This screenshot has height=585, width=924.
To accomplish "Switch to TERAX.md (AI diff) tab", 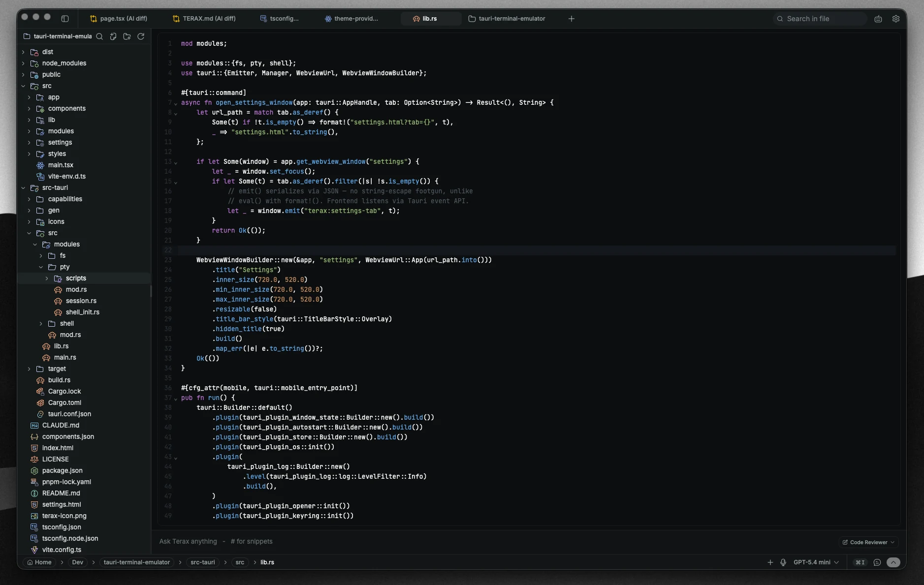I will tap(204, 19).
